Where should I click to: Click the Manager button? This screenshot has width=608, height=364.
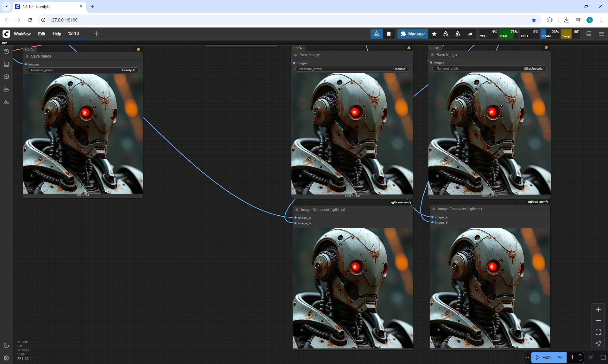pyautogui.click(x=413, y=34)
